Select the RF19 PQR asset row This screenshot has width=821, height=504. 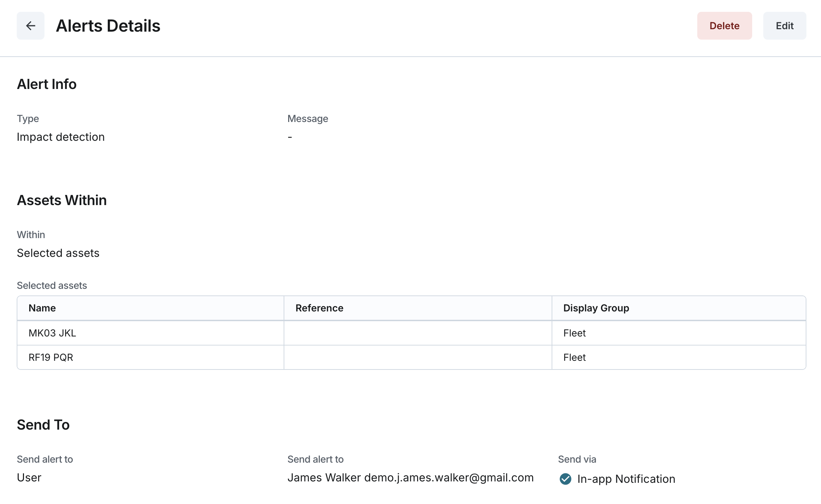point(51,357)
